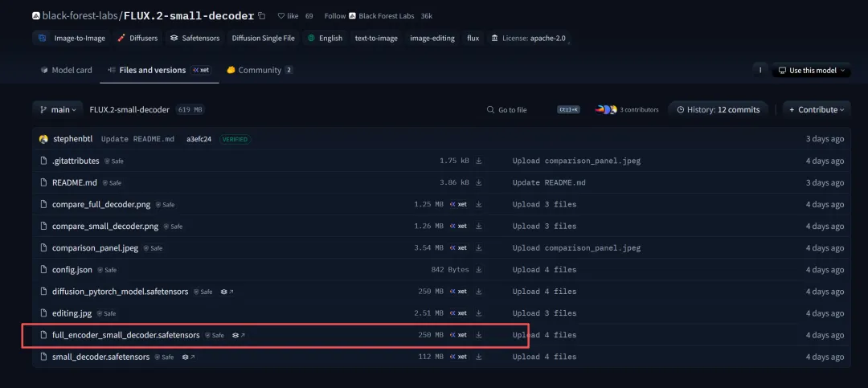Inspect full_encoder_small_decoder.safetensors tensor viewer icon
Screen dimensions: 868x388
[x=239, y=336]
